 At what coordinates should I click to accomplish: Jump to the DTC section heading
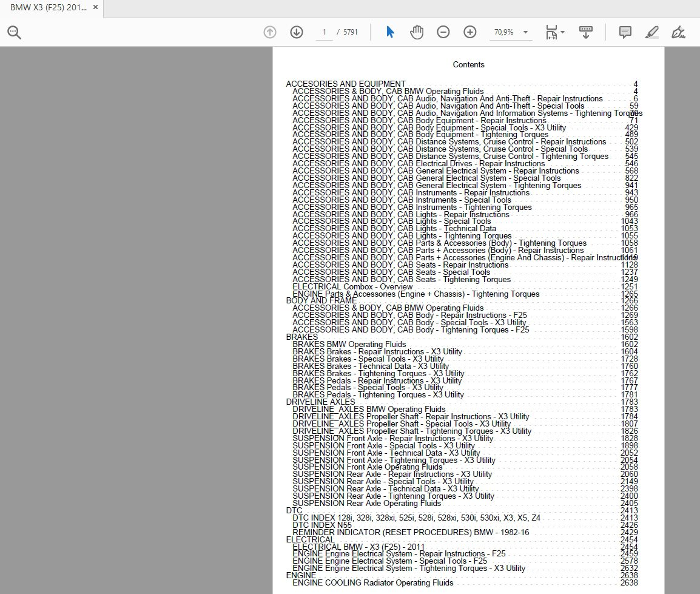coord(294,510)
